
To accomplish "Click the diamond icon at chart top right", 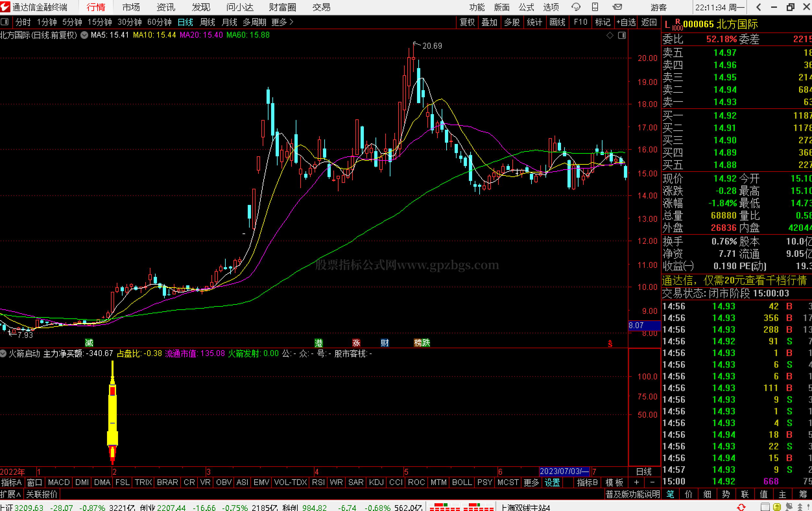I will (x=610, y=35).
